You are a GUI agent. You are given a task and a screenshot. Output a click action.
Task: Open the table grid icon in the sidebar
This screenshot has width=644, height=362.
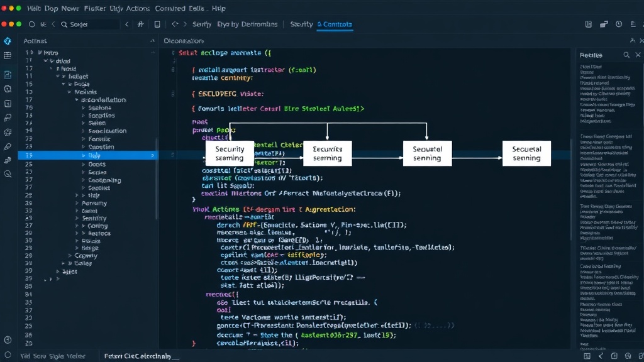8,55
